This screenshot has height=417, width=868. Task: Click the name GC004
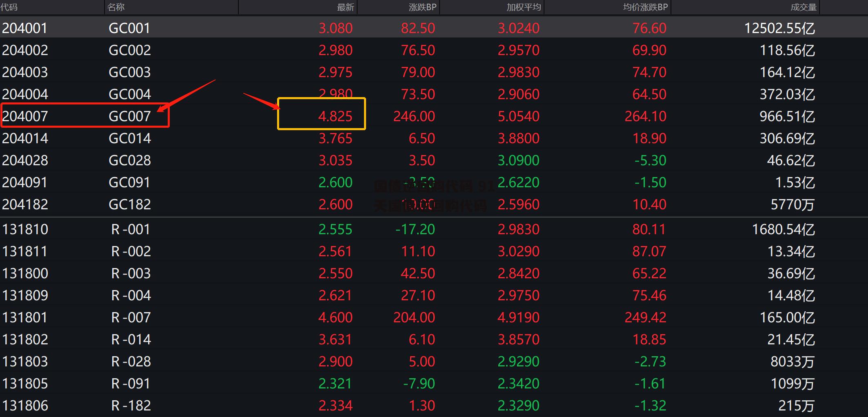(x=130, y=94)
